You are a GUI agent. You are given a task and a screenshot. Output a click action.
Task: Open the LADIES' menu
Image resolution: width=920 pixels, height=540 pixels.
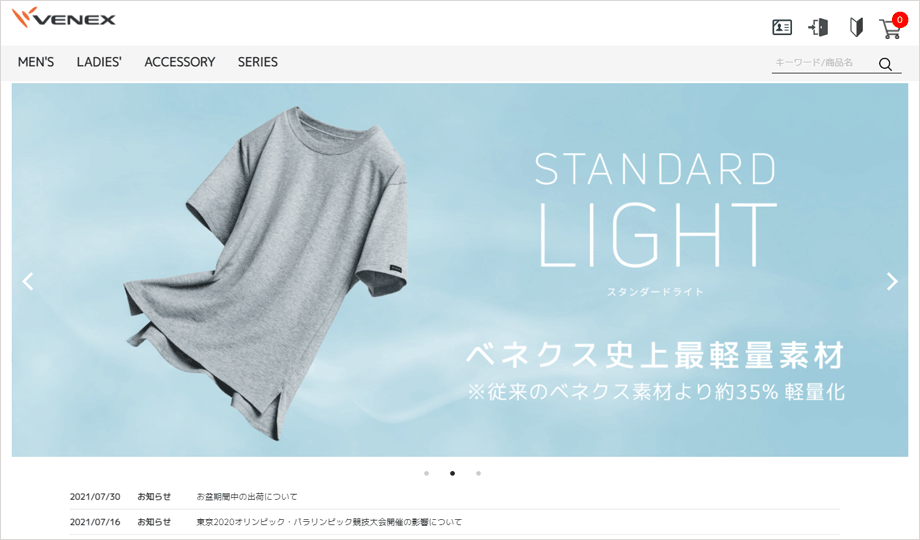pos(99,62)
